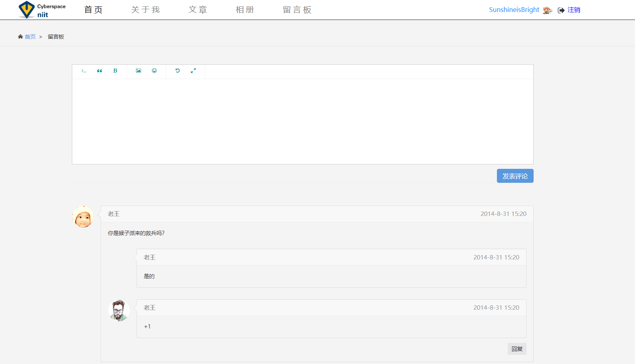Insert an image into the comment
The image size is (635, 364).
[138, 71]
